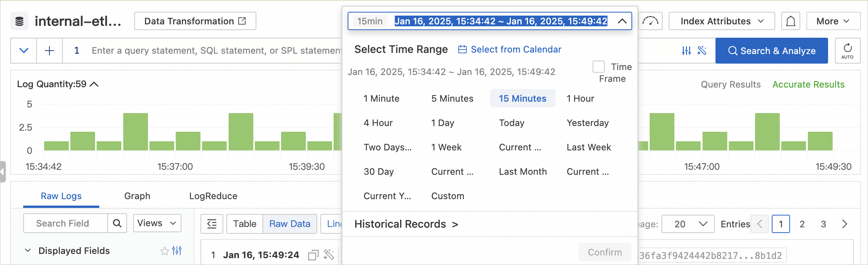Viewport: 868px width, 265px height.
Task: Switch to Table view
Action: coord(245,224)
